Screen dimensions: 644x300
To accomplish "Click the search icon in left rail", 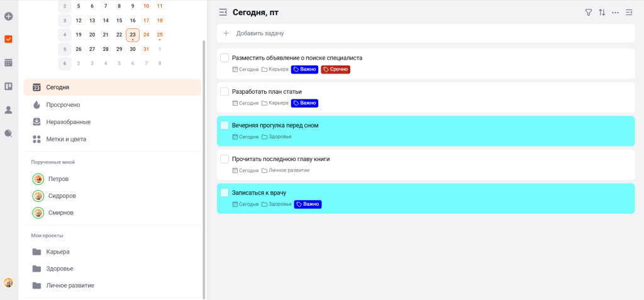I will tap(9, 133).
